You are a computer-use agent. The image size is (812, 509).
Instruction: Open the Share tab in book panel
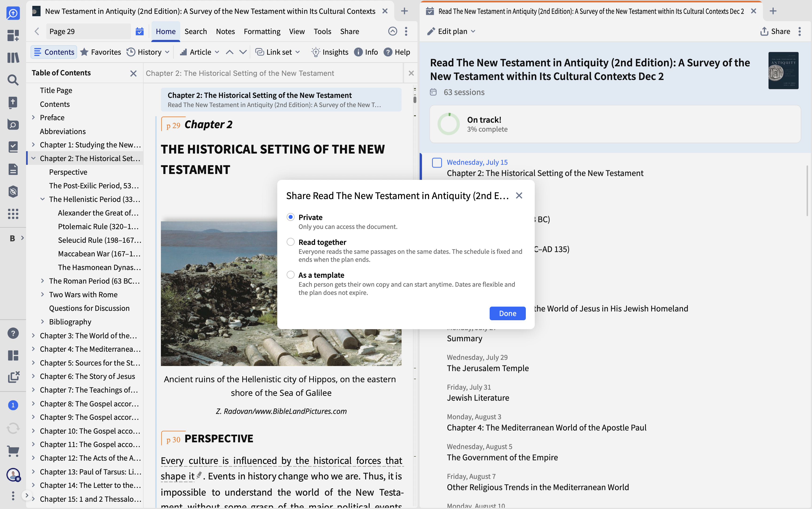coord(349,31)
